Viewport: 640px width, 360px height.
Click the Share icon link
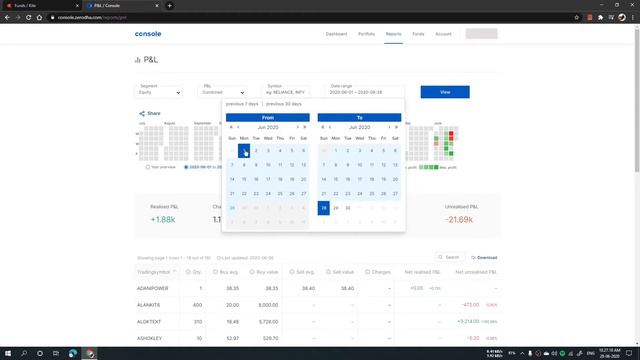click(x=149, y=113)
